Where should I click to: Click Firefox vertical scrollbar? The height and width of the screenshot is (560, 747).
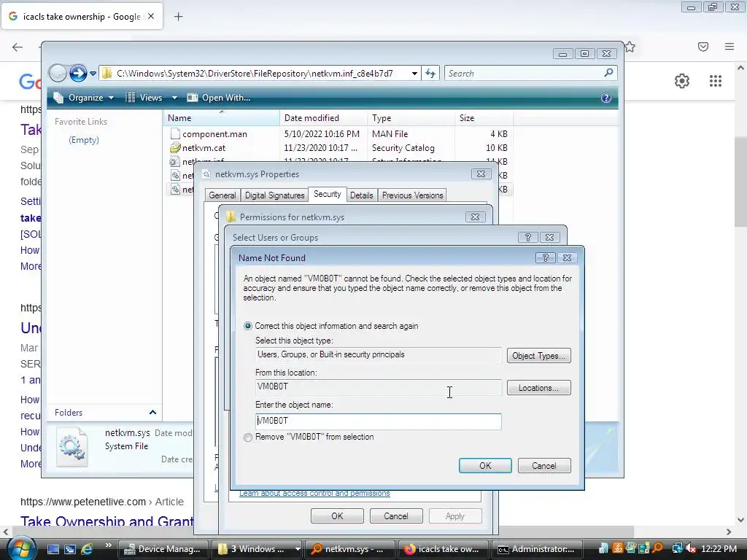point(741,181)
